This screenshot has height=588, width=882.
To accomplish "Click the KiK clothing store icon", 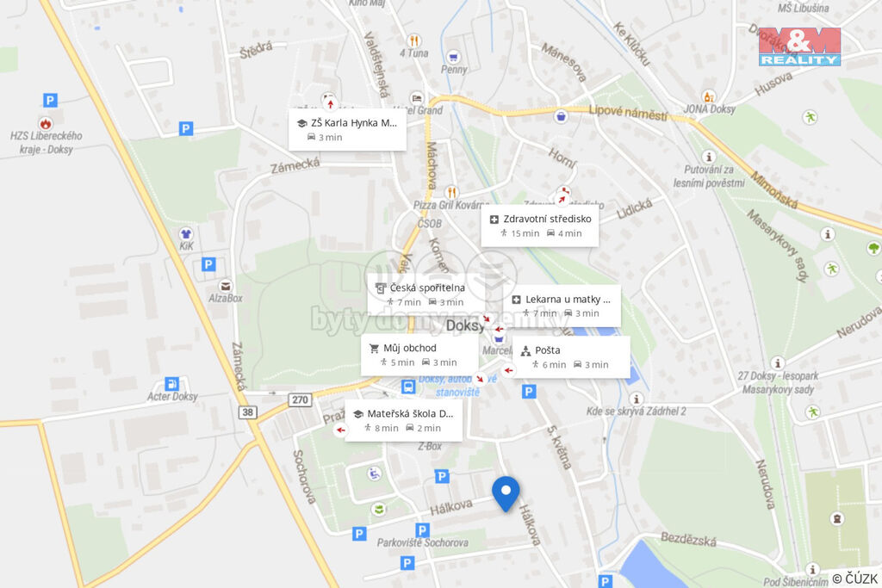I will [x=186, y=233].
